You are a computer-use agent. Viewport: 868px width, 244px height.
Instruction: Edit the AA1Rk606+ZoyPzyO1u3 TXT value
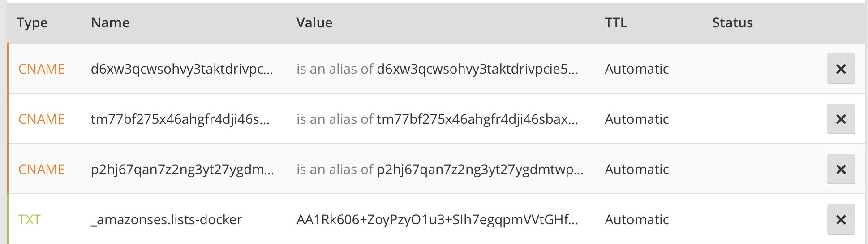437,220
